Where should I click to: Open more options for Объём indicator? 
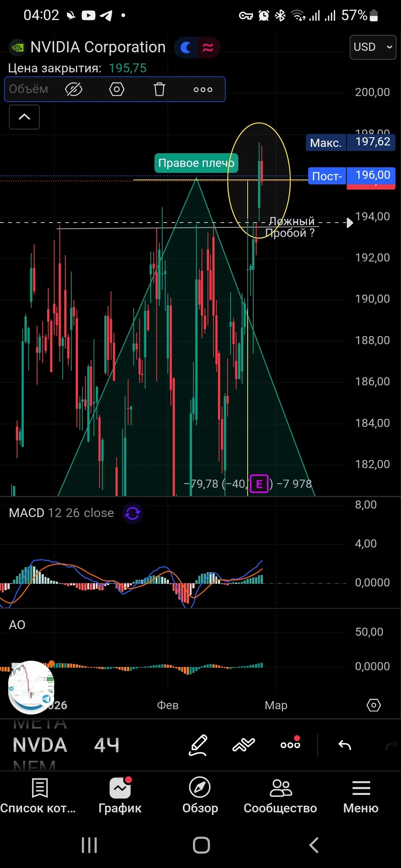tap(203, 89)
